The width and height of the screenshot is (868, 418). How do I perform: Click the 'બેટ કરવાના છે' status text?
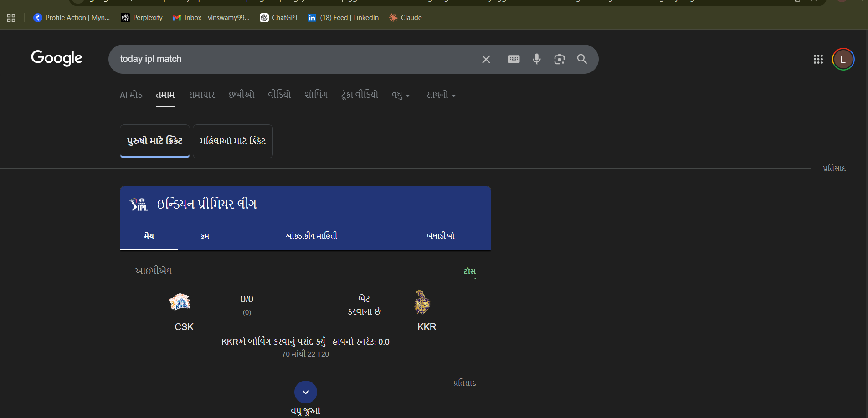coord(365,305)
